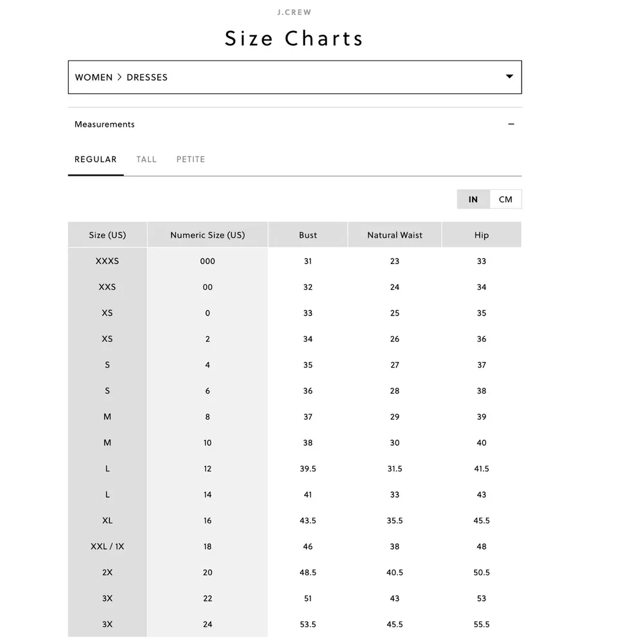Switch to the Tall tab
The width and height of the screenshot is (644, 644).
click(146, 159)
